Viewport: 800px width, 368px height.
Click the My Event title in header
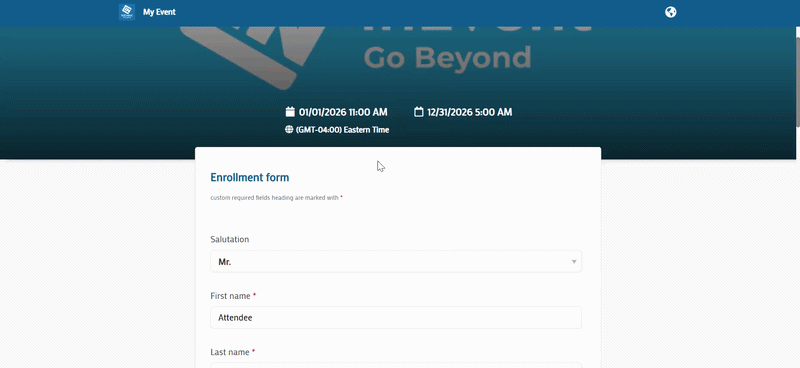(x=159, y=12)
